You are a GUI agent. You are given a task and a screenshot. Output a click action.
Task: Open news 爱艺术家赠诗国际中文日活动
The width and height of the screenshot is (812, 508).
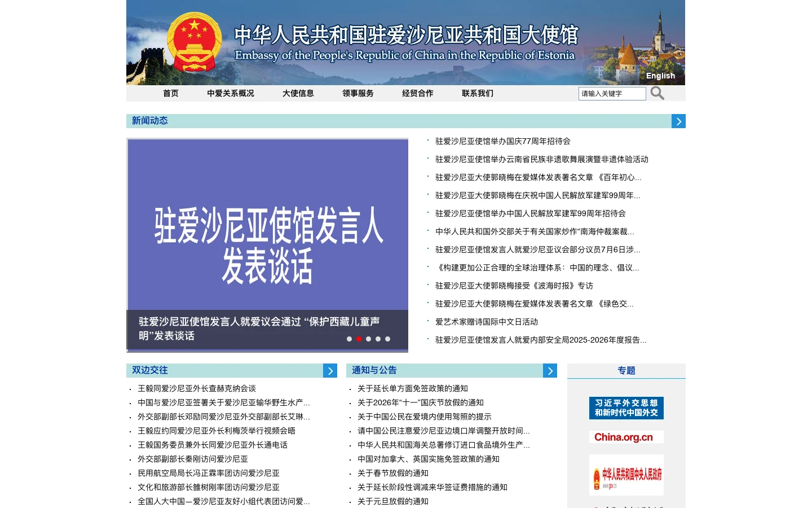coord(487,322)
